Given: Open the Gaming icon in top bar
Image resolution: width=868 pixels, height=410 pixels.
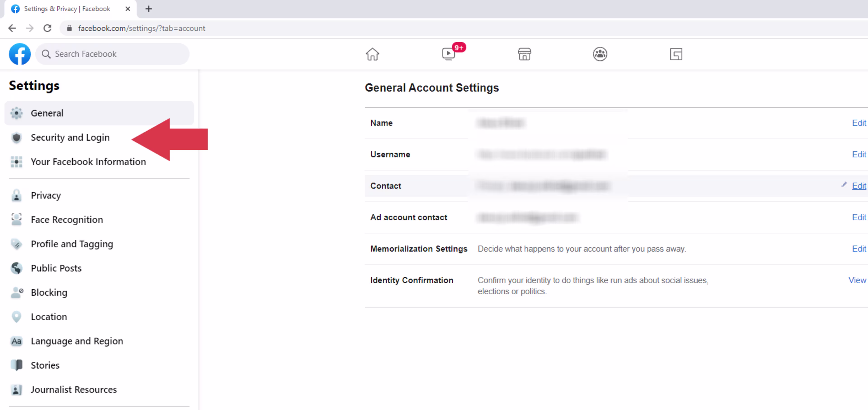Looking at the screenshot, I should pos(676,54).
